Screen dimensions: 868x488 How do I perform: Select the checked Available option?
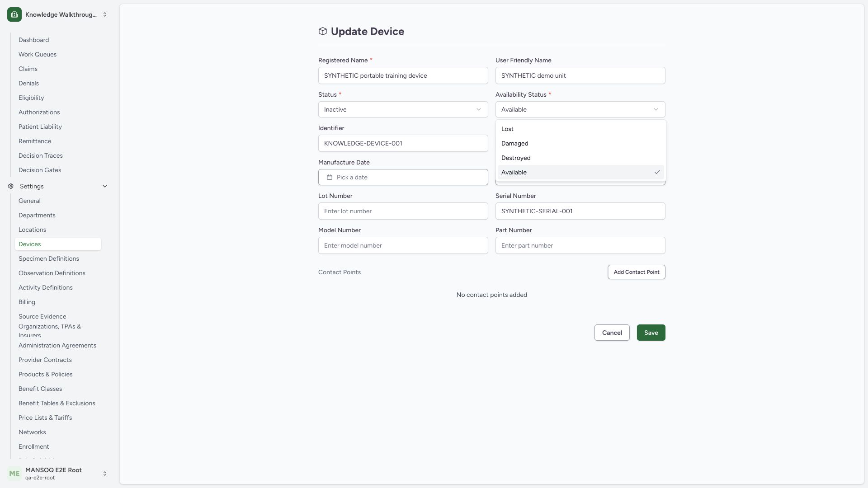[x=580, y=172]
